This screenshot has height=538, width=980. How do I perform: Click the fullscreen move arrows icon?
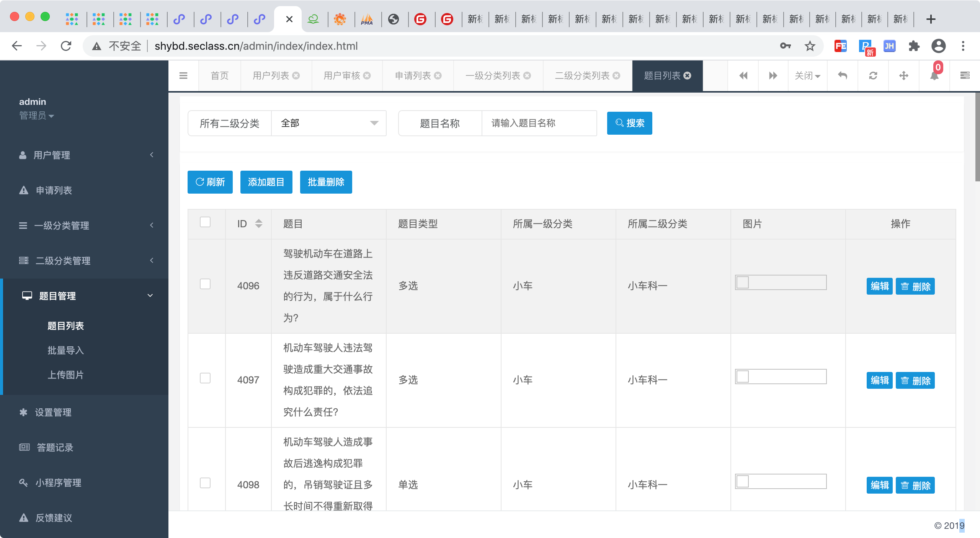tap(904, 76)
